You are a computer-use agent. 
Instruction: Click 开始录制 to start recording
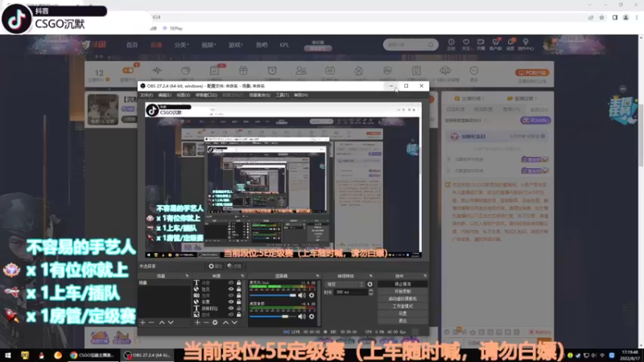pos(402,291)
